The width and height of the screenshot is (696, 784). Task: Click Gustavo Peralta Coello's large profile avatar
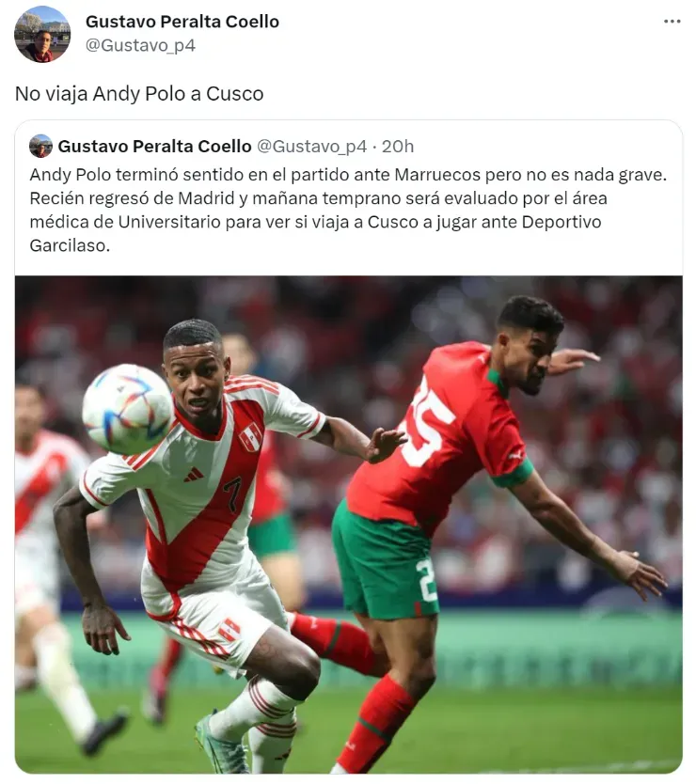(42, 34)
